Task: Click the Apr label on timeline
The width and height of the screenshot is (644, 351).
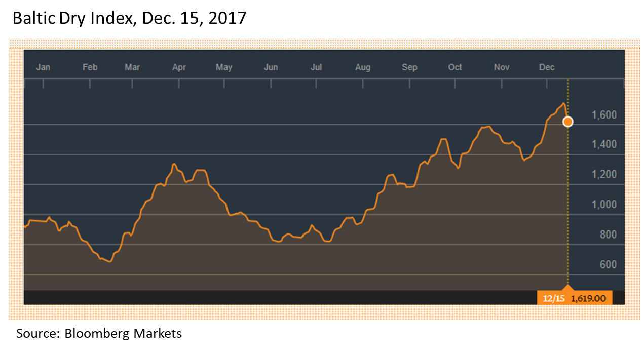Action: pos(179,67)
